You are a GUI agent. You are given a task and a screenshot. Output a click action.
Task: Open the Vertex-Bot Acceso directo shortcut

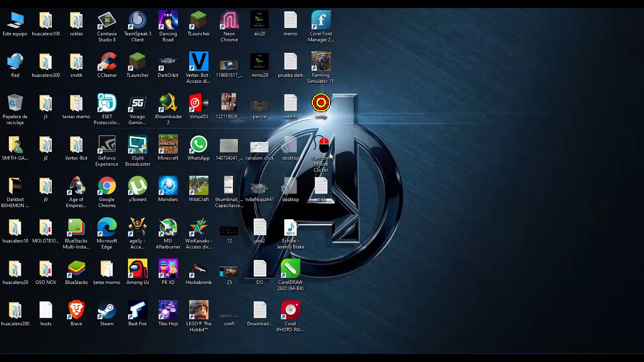(x=198, y=68)
